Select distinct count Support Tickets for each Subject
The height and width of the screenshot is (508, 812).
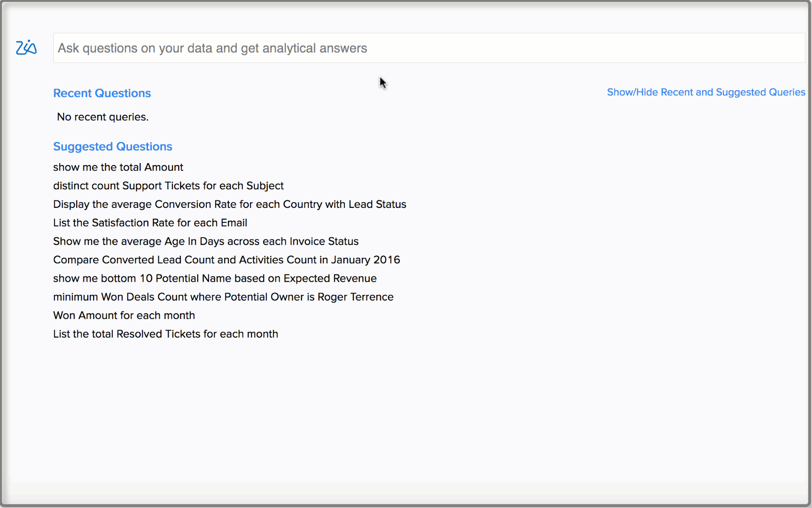(x=168, y=185)
